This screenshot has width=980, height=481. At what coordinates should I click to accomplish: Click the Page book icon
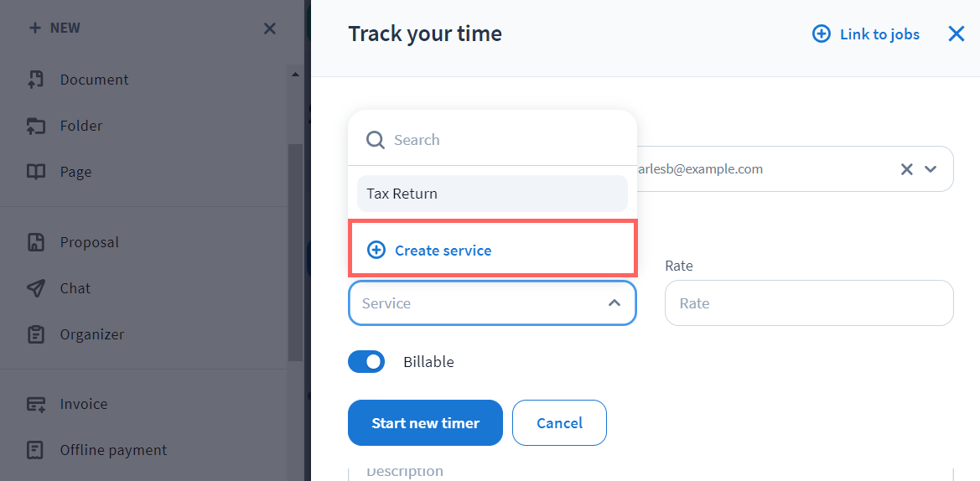(36, 172)
